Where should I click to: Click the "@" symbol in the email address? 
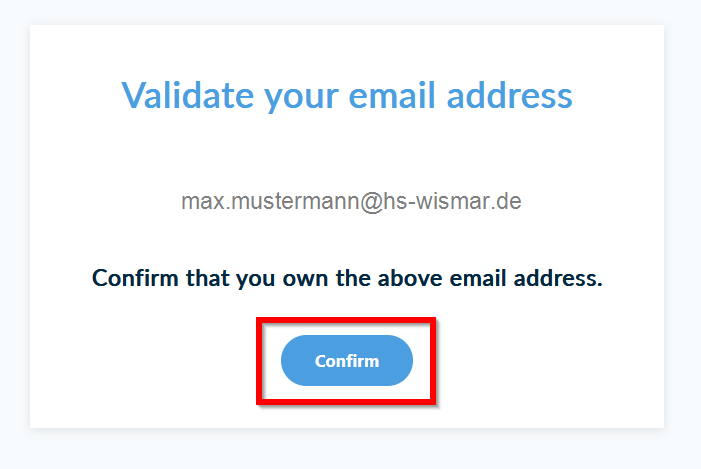(x=370, y=202)
